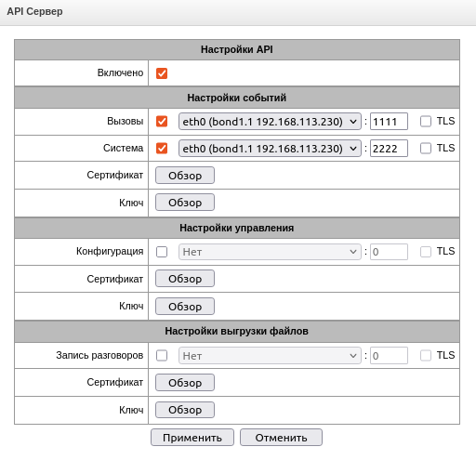Toggle the Вызовы events checkbox
Viewport: 476px width, 460px height.
[x=162, y=122]
